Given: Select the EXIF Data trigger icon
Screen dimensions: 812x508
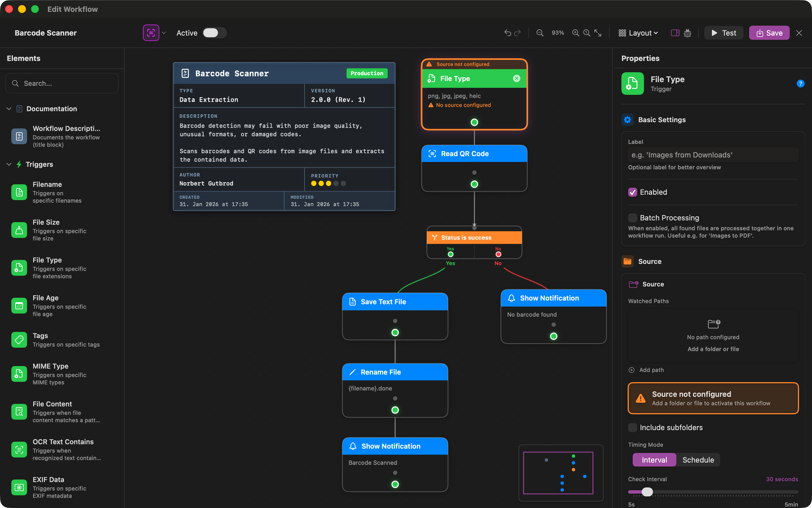Looking at the screenshot, I should click(19, 487).
